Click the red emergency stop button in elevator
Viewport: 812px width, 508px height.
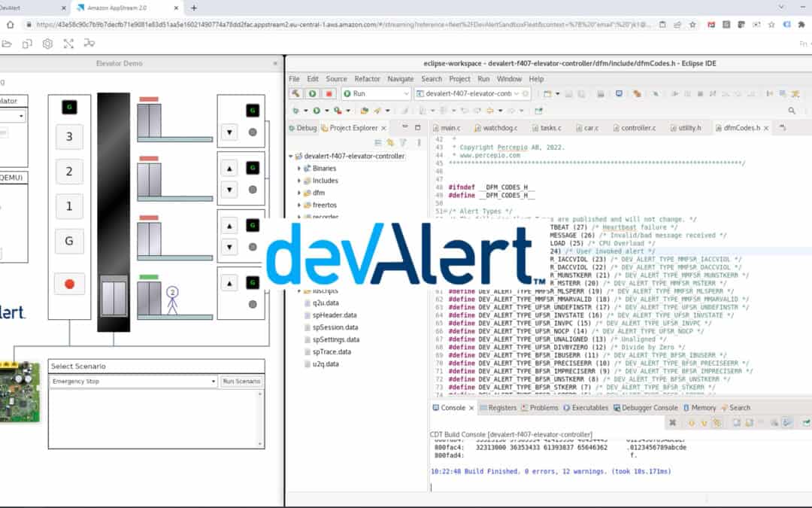(x=69, y=284)
